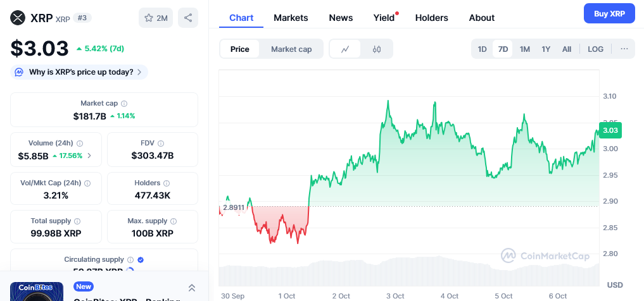
Task: Toggle chart to Market cap
Action: tap(291, 49)
